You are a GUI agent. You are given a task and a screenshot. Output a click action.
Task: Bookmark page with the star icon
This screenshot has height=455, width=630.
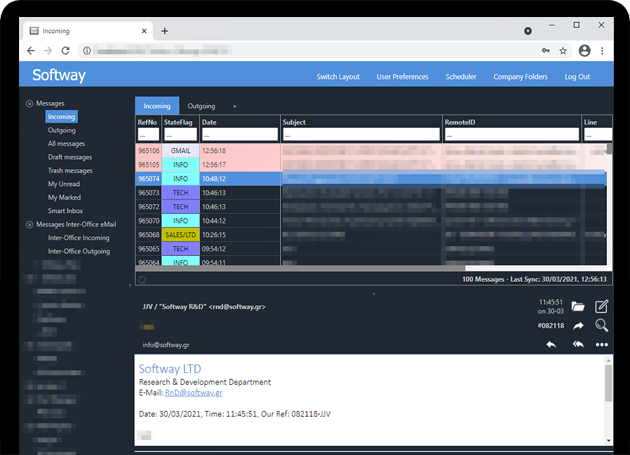[x=563, y=51]
